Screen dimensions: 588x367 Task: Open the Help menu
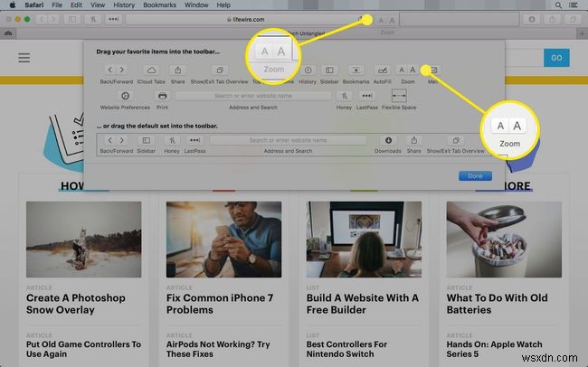pos(223,5)
